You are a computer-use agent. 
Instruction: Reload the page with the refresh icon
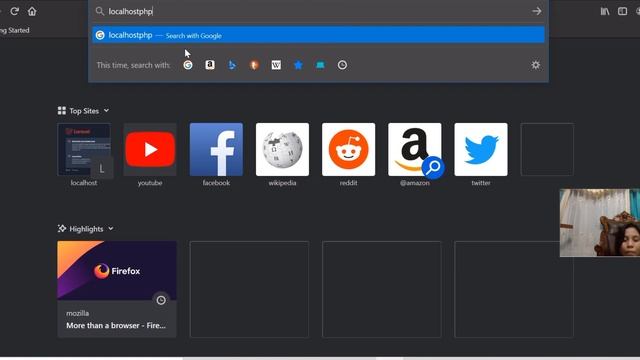point(15,11)
